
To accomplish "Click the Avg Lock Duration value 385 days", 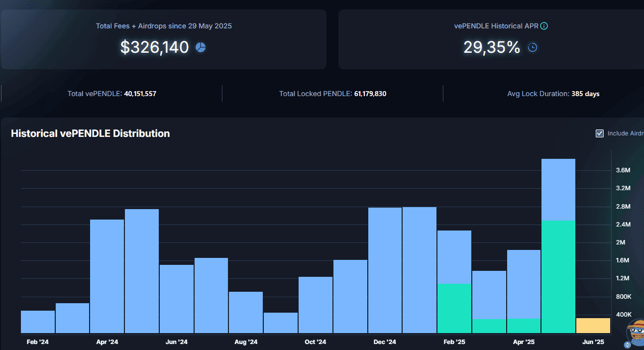I will [x=585, y=94].
